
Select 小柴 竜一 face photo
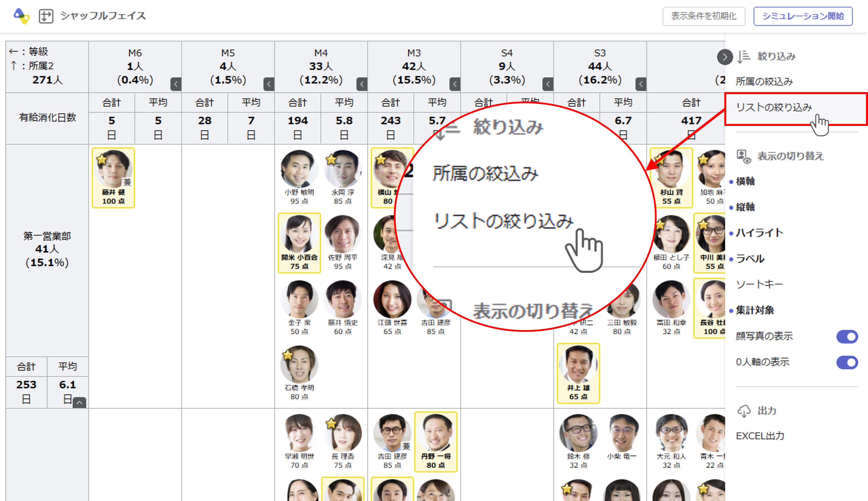tap(622, 433)
